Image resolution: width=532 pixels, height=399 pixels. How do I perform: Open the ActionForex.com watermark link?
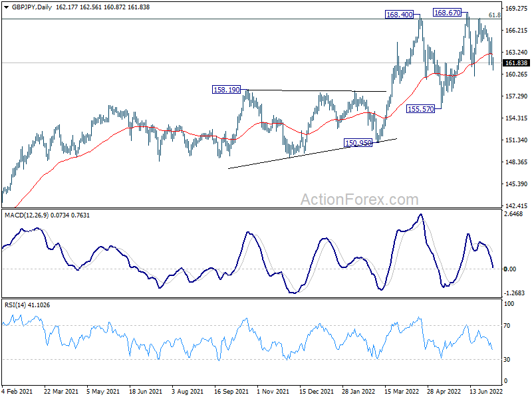360,199
